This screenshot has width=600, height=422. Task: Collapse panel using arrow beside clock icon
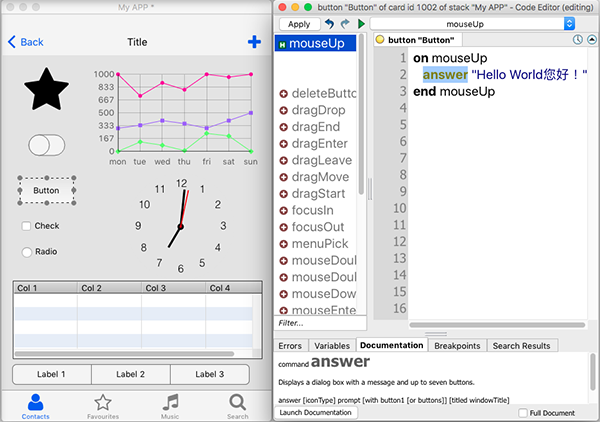[590, 40]
